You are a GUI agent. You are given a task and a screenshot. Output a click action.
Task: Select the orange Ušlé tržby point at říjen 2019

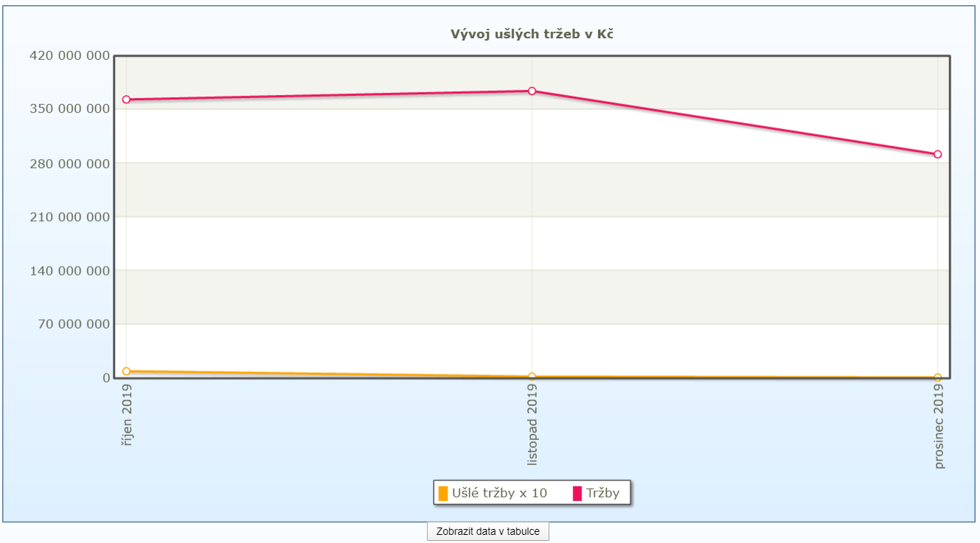tap(126, 371)
